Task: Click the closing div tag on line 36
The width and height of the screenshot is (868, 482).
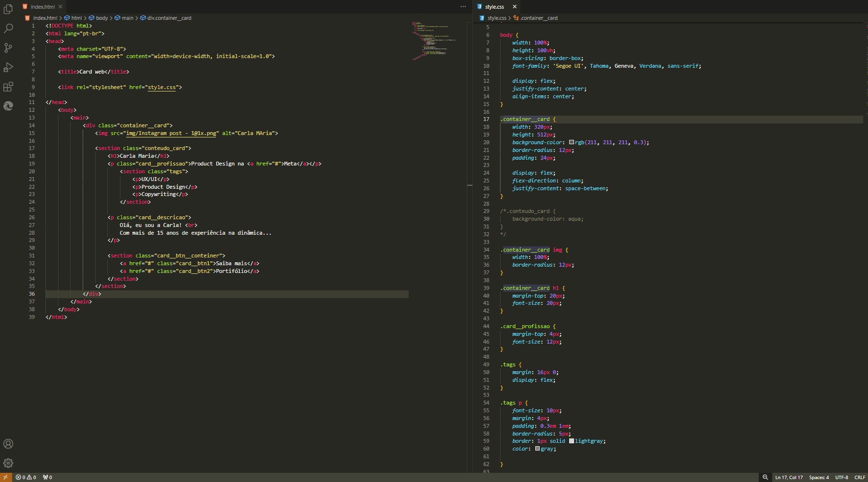Action: 92,294
